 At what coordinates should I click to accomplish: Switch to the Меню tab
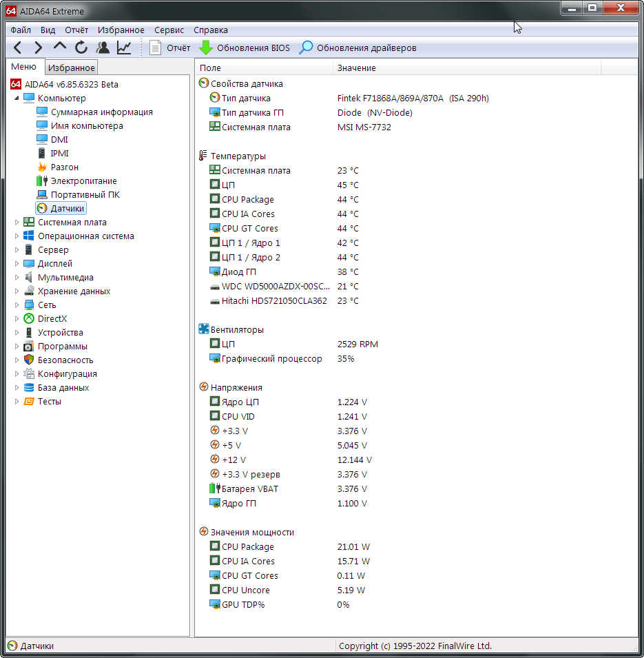pos(24,67)
